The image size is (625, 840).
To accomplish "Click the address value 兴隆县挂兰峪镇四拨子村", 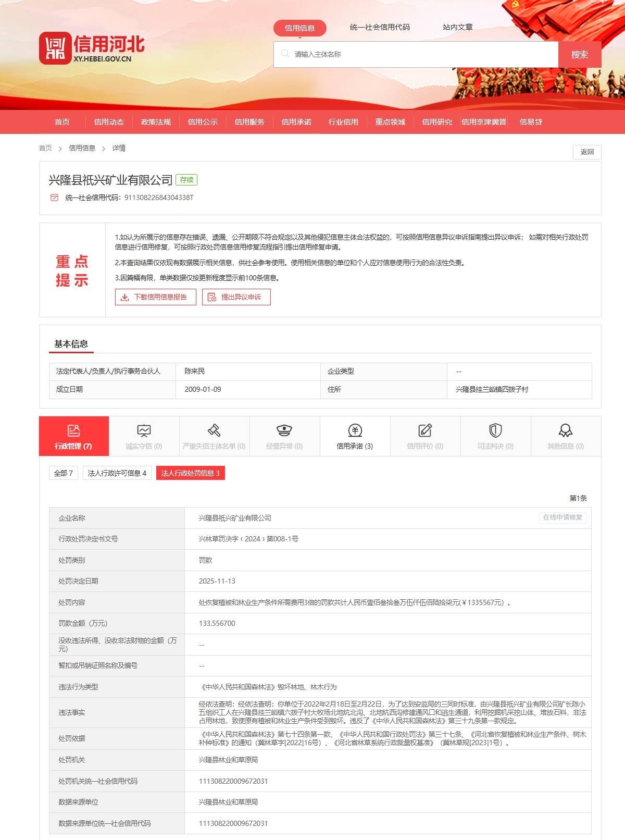I will [x=492, y=389].
